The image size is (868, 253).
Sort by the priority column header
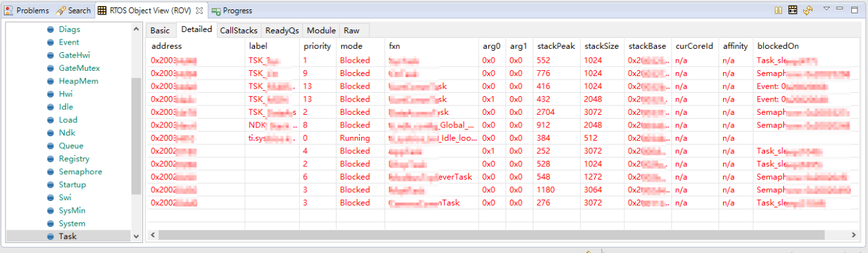tap(318, 46)
